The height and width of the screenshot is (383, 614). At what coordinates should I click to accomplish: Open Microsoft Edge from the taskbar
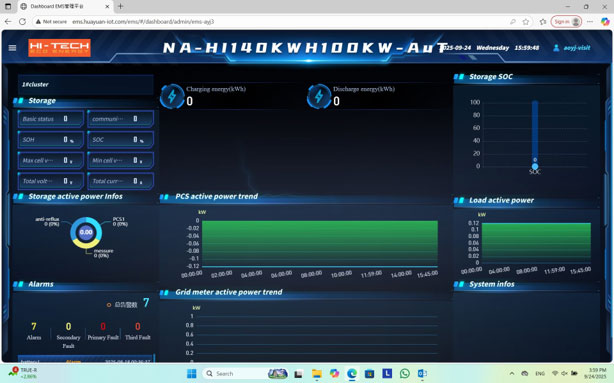point(352,373)
